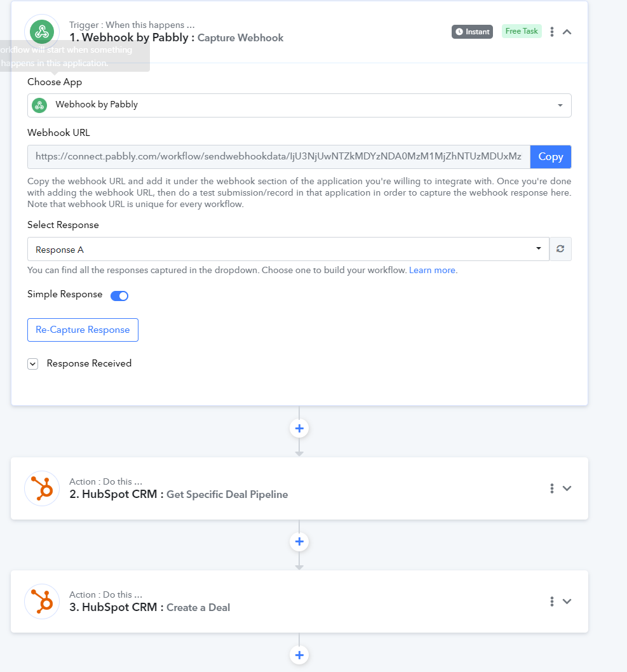Add a step after Get Specific Deal Pipeline
The height and width of the screenshot is (672, 627).
pyautogui.click(x=299, y=542)
